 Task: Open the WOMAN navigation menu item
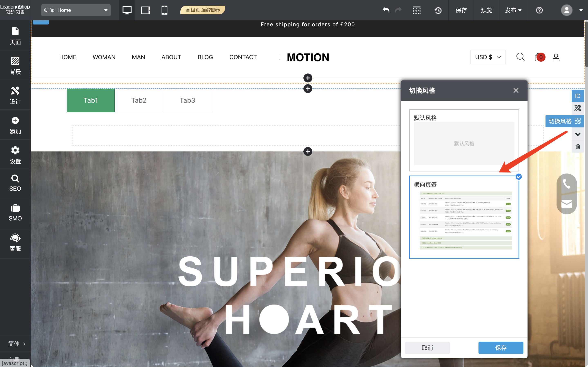104,57
